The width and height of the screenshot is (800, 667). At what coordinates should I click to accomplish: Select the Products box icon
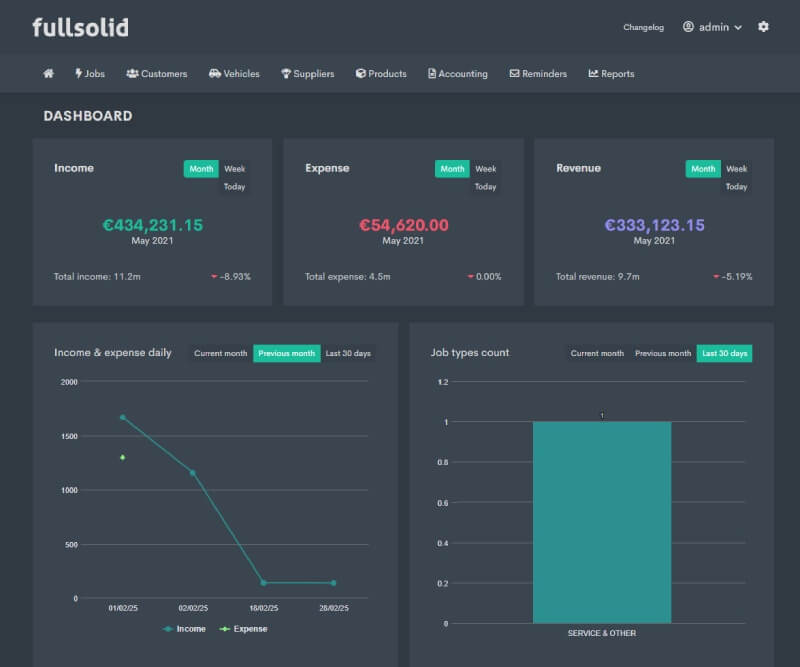click(x=359, y=73)
